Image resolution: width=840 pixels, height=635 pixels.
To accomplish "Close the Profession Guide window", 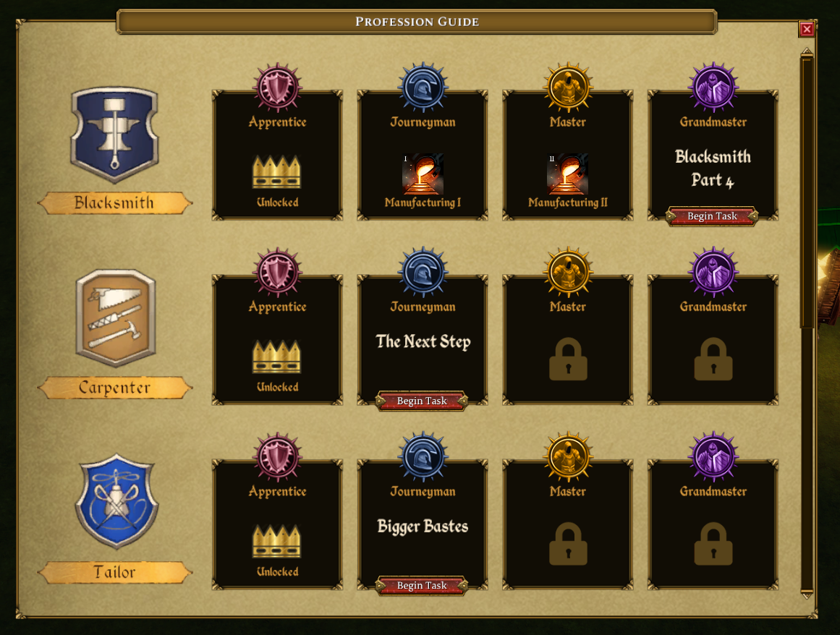I will click(x=807, y=29).
